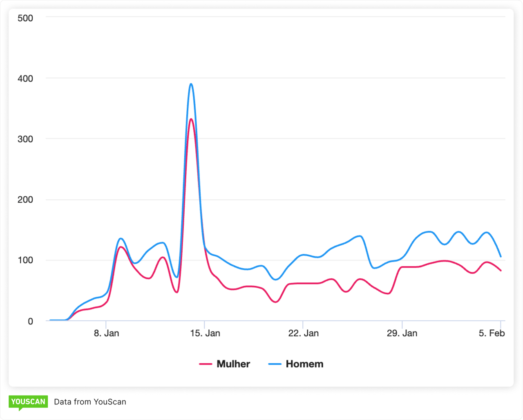Select the 29. Jan x-axis label
The height and width of the screenshot is (420, 523).
click(402, 333)
